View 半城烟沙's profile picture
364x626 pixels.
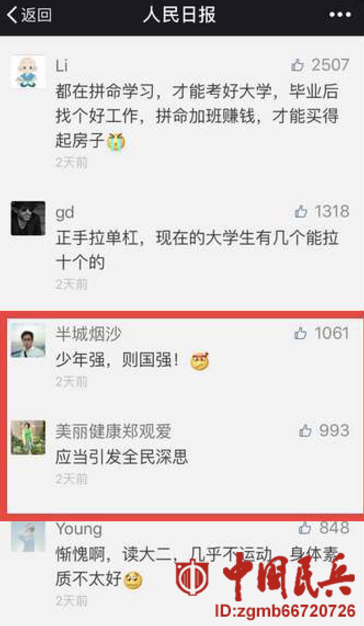(x=28, y=340)
